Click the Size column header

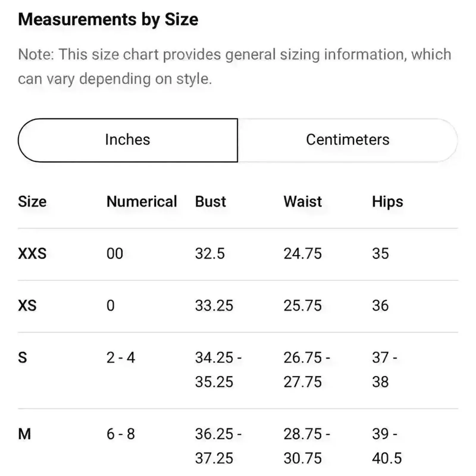tap(32, 202)
